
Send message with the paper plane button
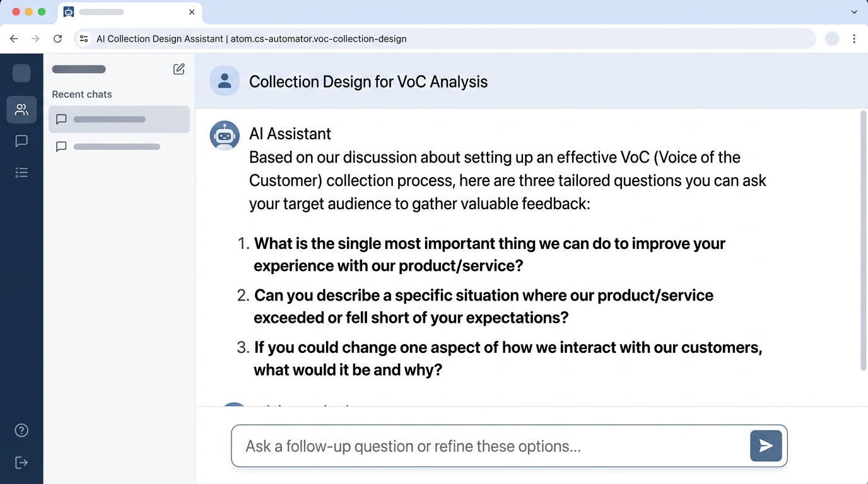coord(766,446)
